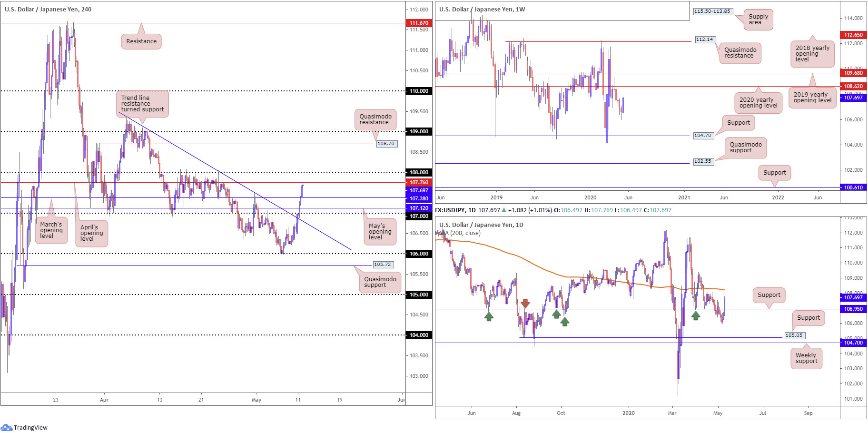
Task: Select the 105.72 price tag
Action: point(382,265)
